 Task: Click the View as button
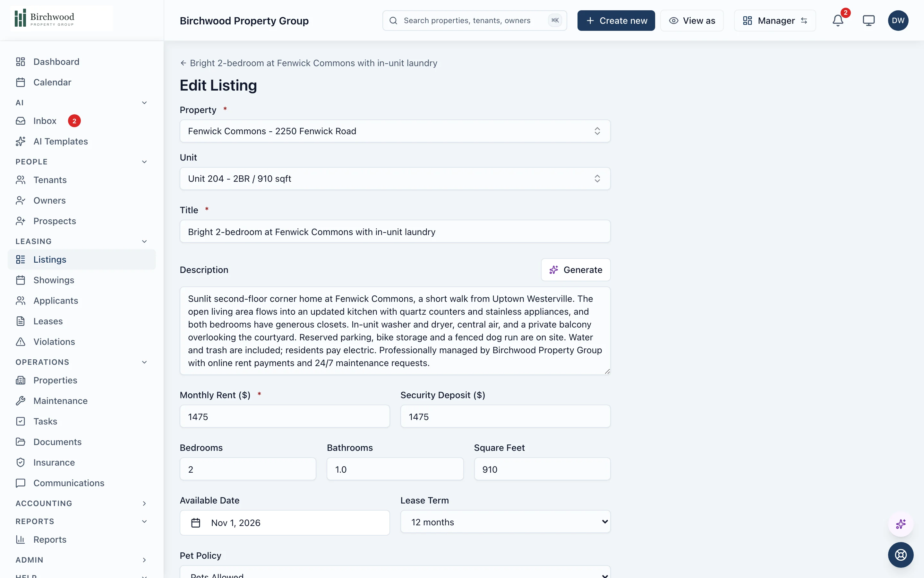(692, 21)
